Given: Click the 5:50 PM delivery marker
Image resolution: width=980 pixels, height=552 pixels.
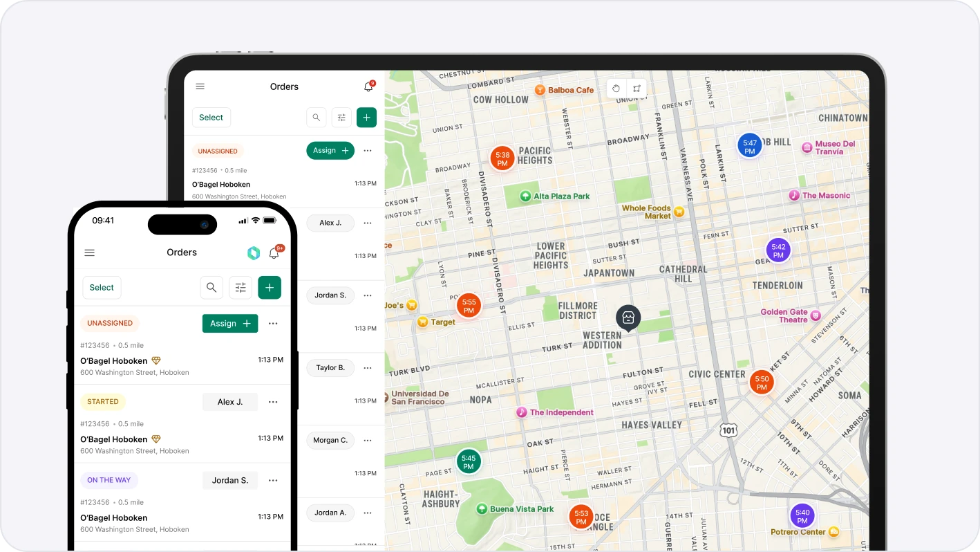Looking at the screenshot, I should tap(762, 383).
